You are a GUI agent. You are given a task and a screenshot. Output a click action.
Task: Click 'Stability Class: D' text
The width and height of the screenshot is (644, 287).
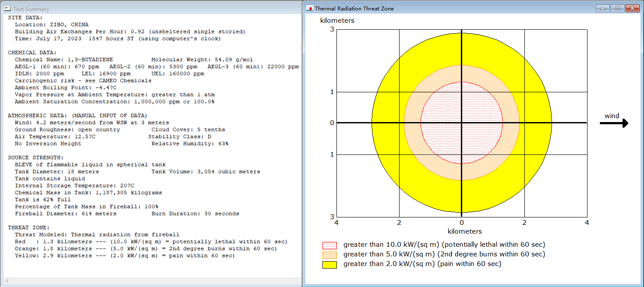coord(180,136)
